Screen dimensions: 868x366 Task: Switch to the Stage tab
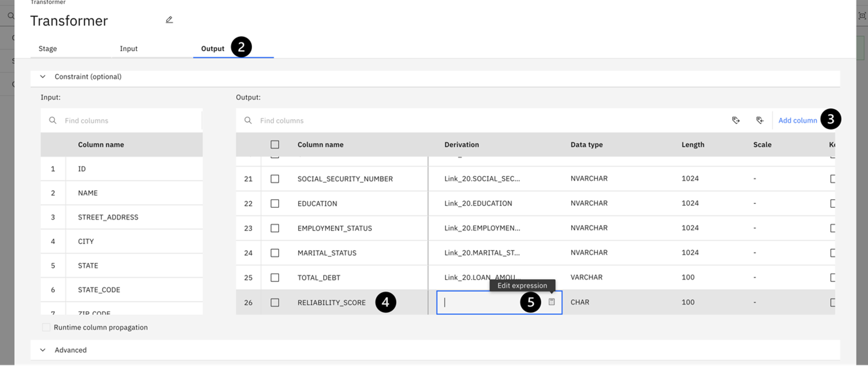point(48,49)
